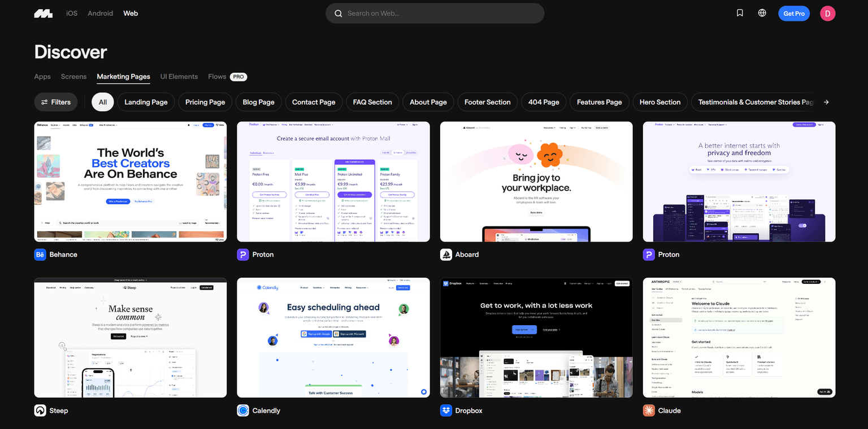868x429 pixels.
Task: Switch to iOS platform
Action: pos(72,13)
